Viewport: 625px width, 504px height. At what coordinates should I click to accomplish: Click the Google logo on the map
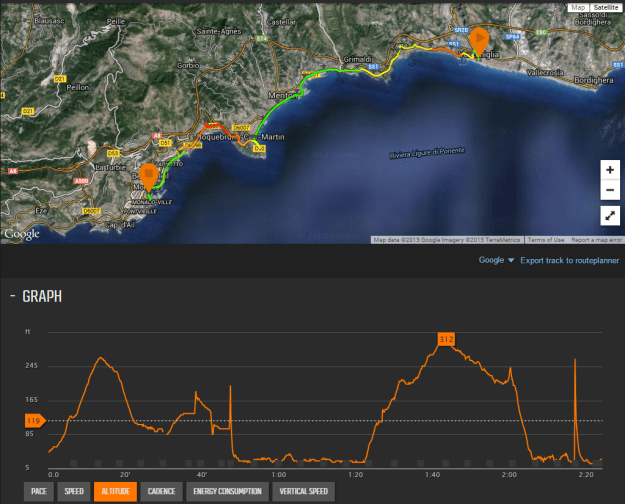click(x=21, y=234)
